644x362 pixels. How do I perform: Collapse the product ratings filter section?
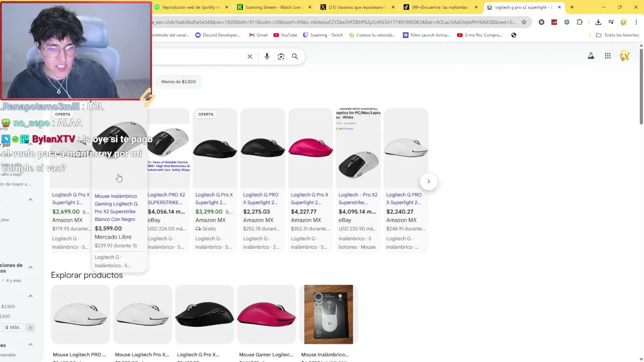pos(30,267)
